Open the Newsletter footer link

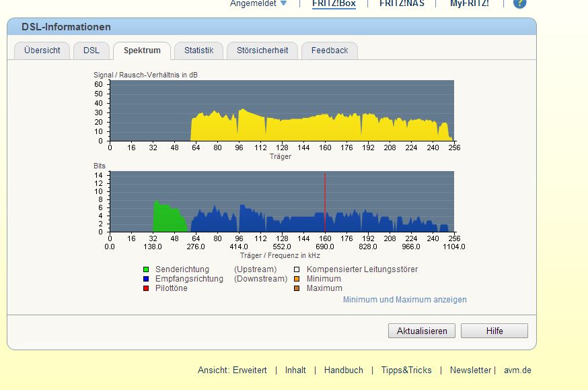pos(470,370)
